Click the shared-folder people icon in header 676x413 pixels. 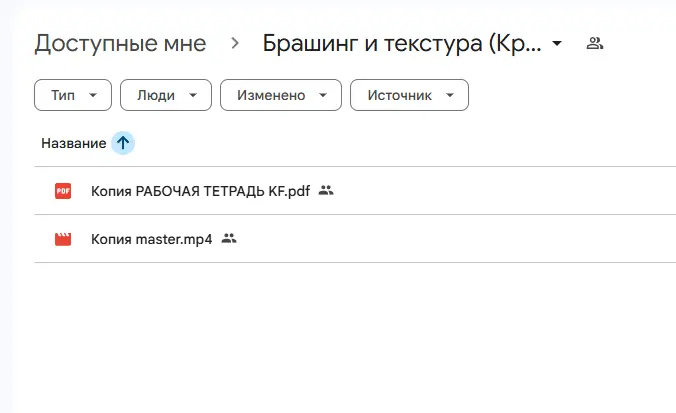click(x=595, y=43)
